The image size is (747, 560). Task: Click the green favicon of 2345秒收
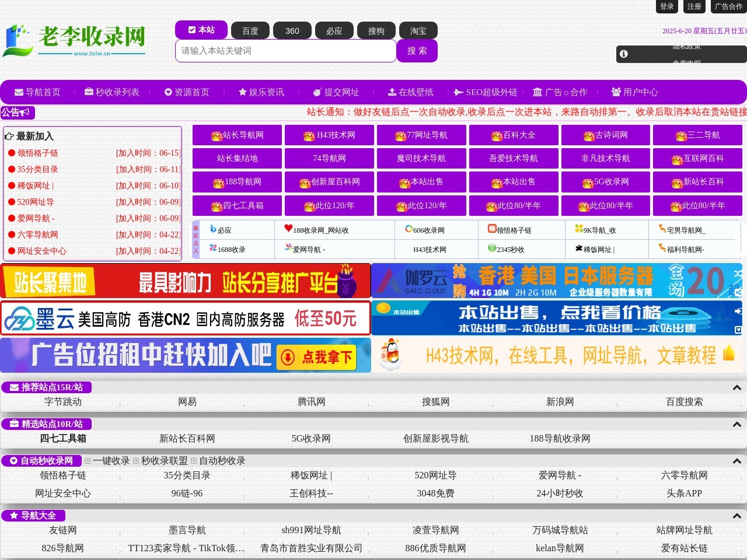(492, 248)
